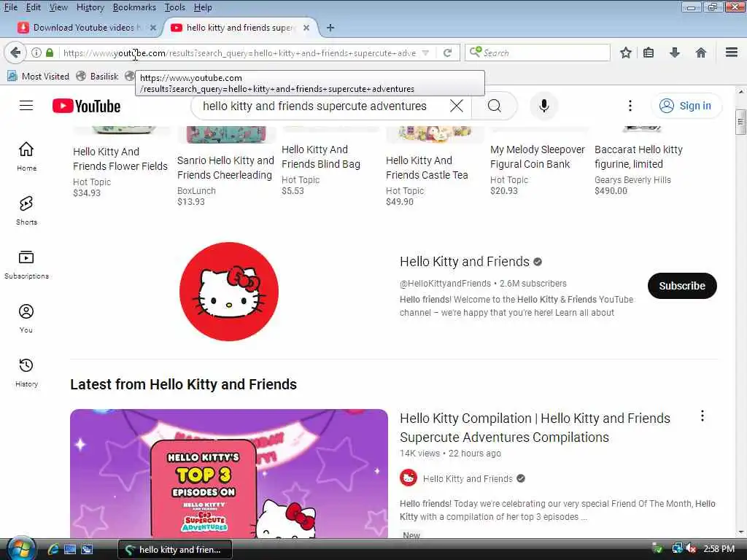Open Edit menu
The height and width of the screenshot is (560, 747).
pyautogui.click(x=34, y=7)
